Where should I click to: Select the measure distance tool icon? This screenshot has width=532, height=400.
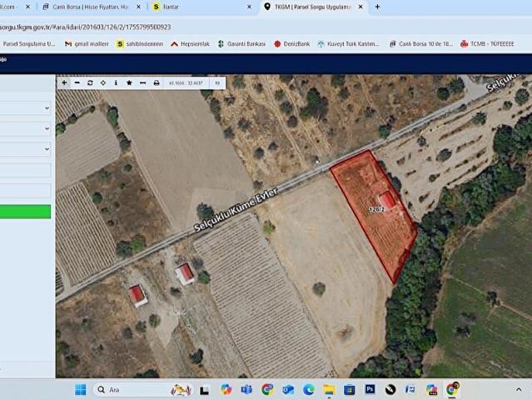coord(142,83)
